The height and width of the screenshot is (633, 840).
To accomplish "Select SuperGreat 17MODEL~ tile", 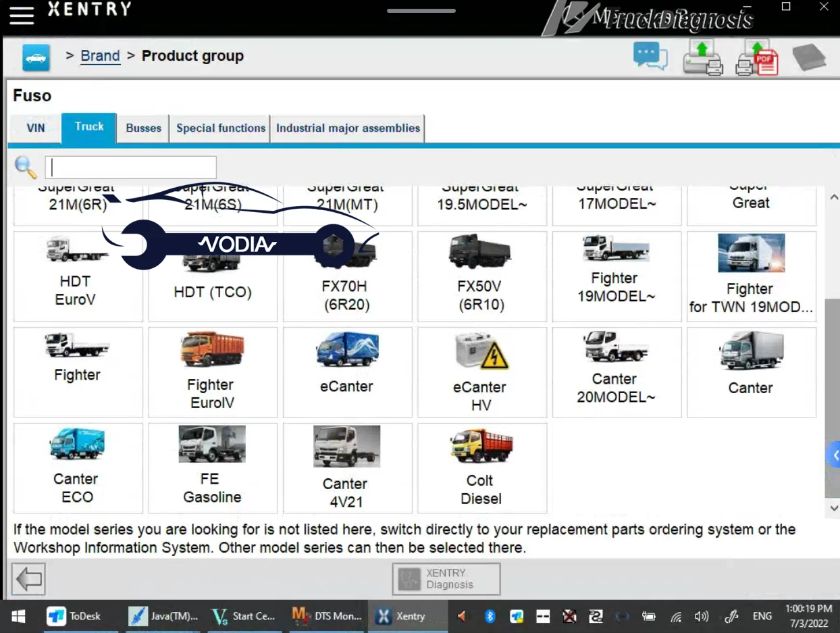I will pos(616,205).
